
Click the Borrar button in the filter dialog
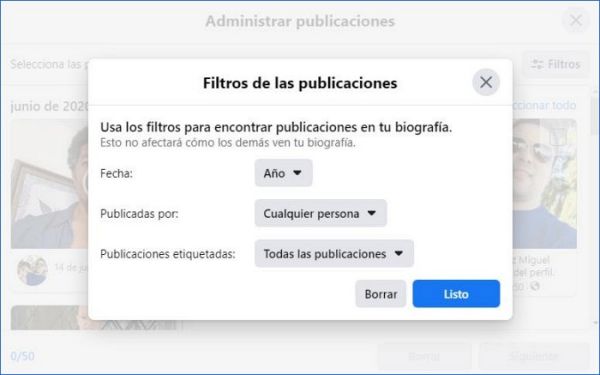coord(380,294)
